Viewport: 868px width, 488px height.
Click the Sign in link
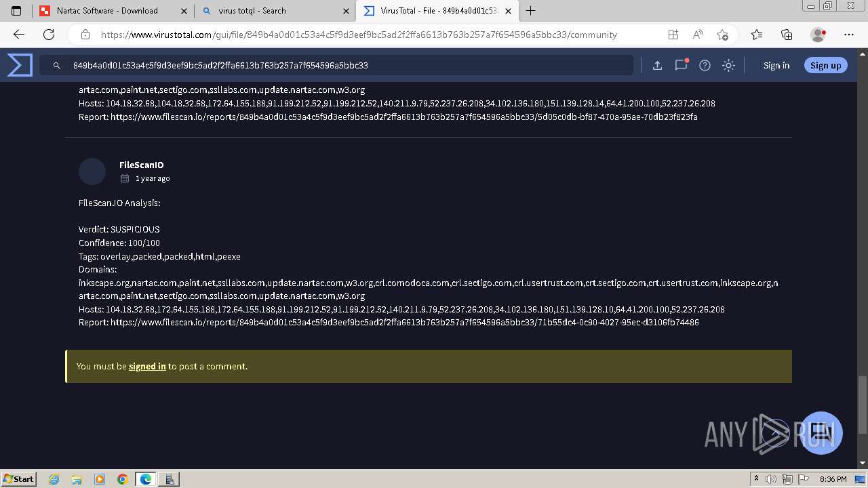(776, 65)
